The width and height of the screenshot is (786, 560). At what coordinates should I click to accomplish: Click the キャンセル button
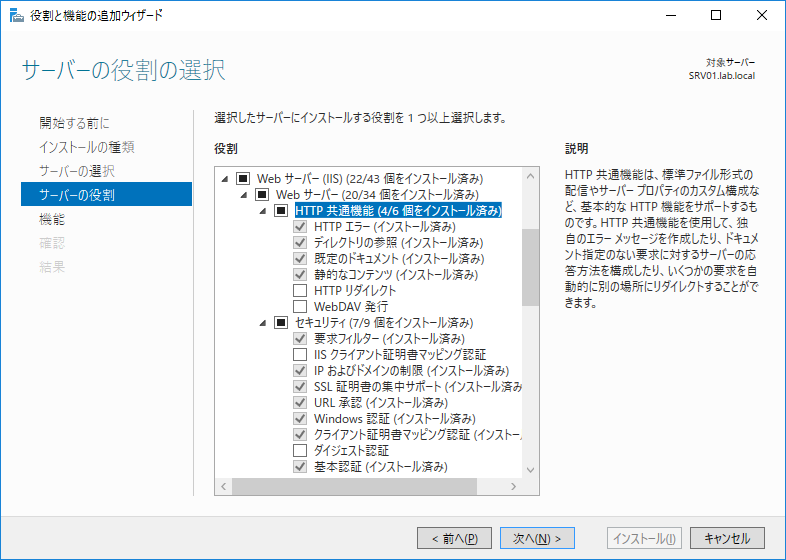click(x=727, y=538)
